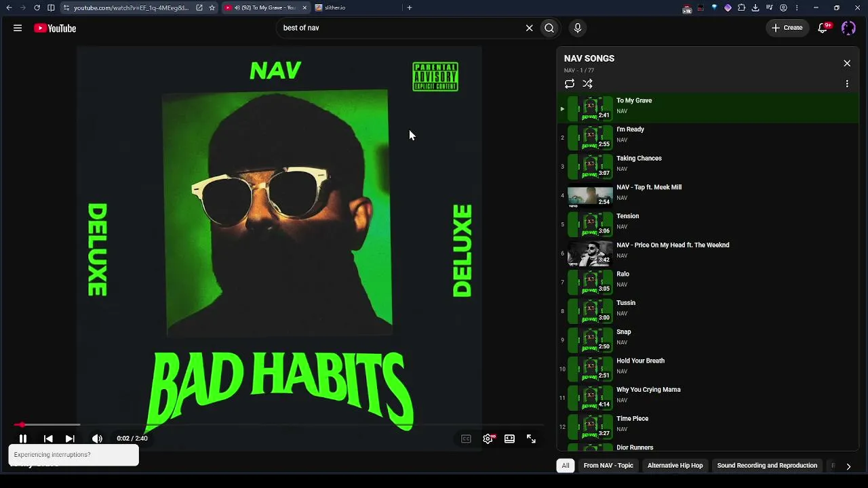The height and width of the screenshot is (488, 868).
Task: Select 'To My Grave' playlist item
Action: point(708,108)
